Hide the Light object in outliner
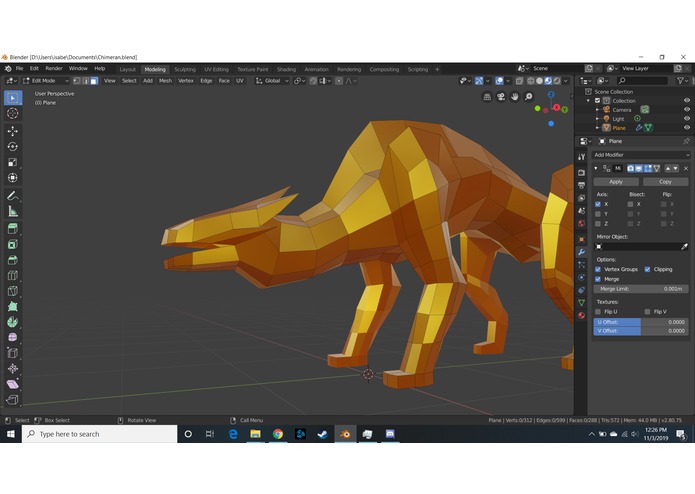 tap(687, 119)
